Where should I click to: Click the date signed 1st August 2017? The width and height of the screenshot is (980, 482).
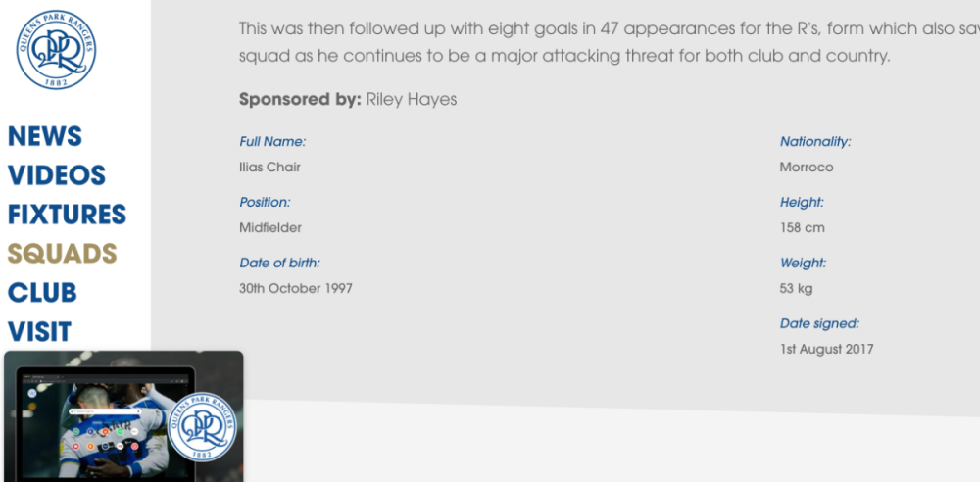826,349
